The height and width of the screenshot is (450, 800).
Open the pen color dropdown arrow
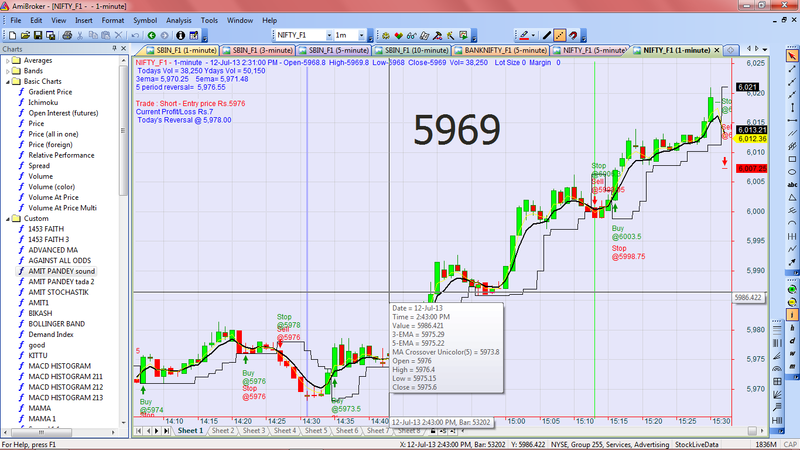click(533, 35)
